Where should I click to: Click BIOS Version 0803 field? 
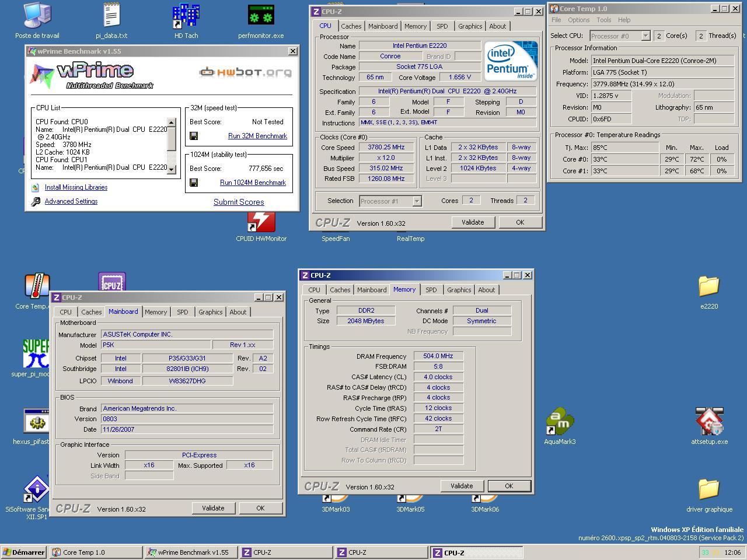click(187, 419)
